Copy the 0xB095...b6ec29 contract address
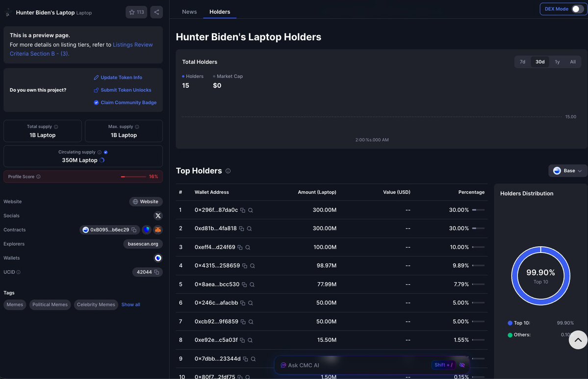Image resolution: width=588 pixels, height=379 pixels. coord(134,230)
